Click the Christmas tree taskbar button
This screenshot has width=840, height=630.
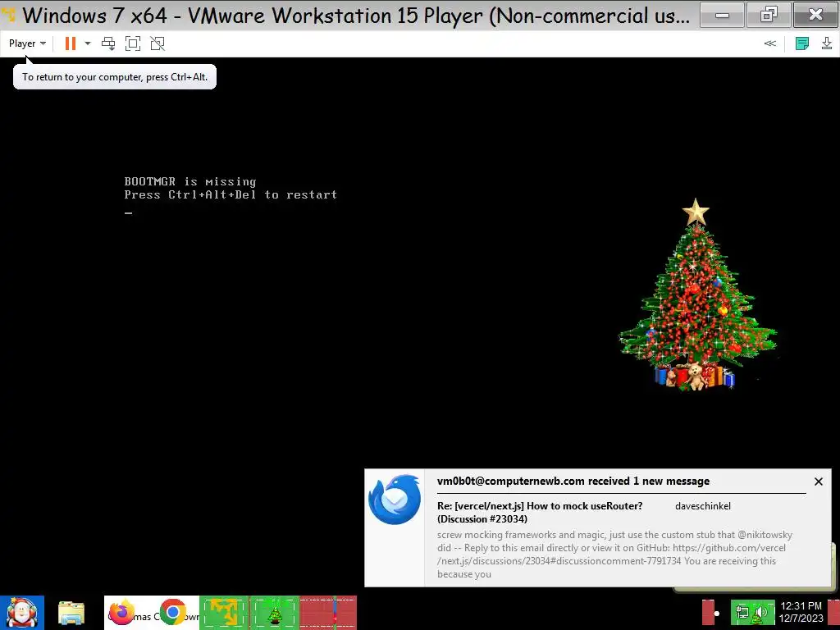pos(275,612)
